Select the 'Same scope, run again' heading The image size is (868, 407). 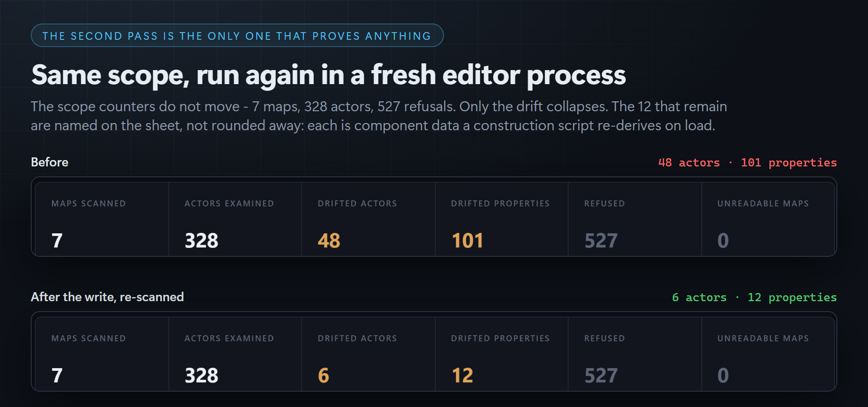pyautogui.click(x=329, y=75)
